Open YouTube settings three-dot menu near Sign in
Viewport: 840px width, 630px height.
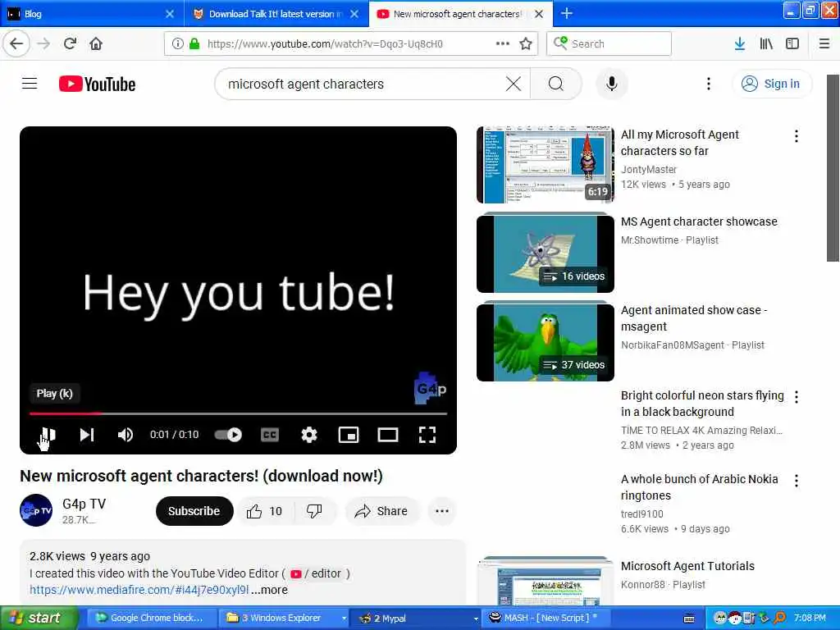pyautogui.click(x=708, y=84)
